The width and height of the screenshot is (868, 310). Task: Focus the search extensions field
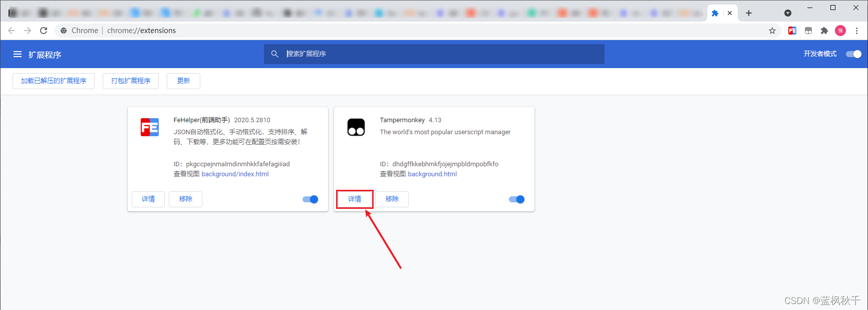pos(434,54)
